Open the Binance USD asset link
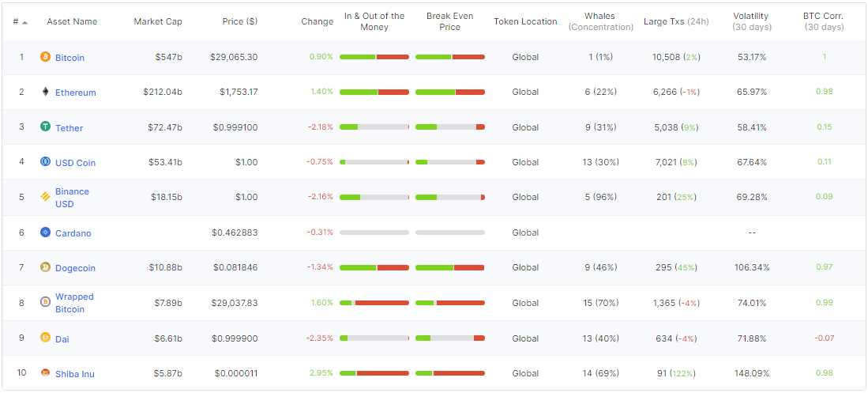The width and height of the screenshot is (868, 393). click(72, 198)
